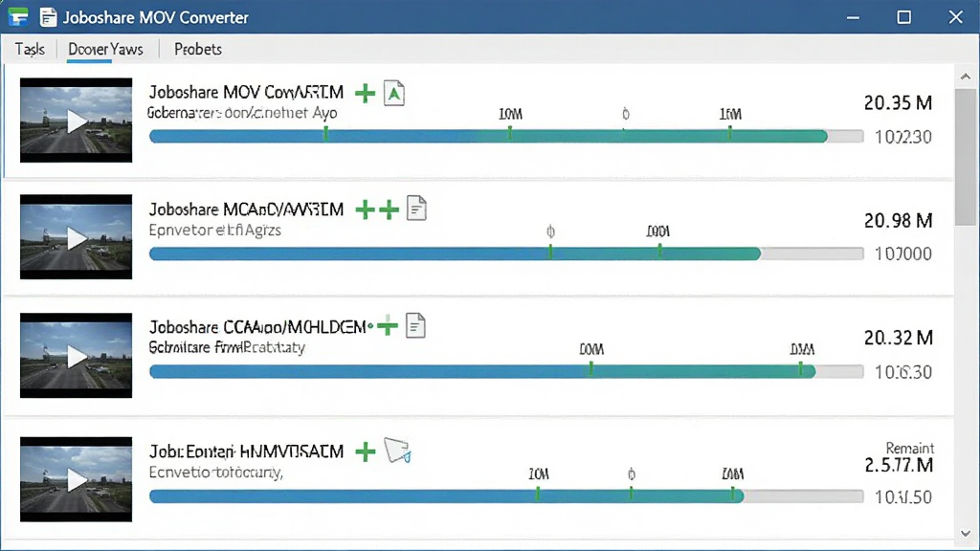Click the '20.35 M' size value

coord(898,102)
